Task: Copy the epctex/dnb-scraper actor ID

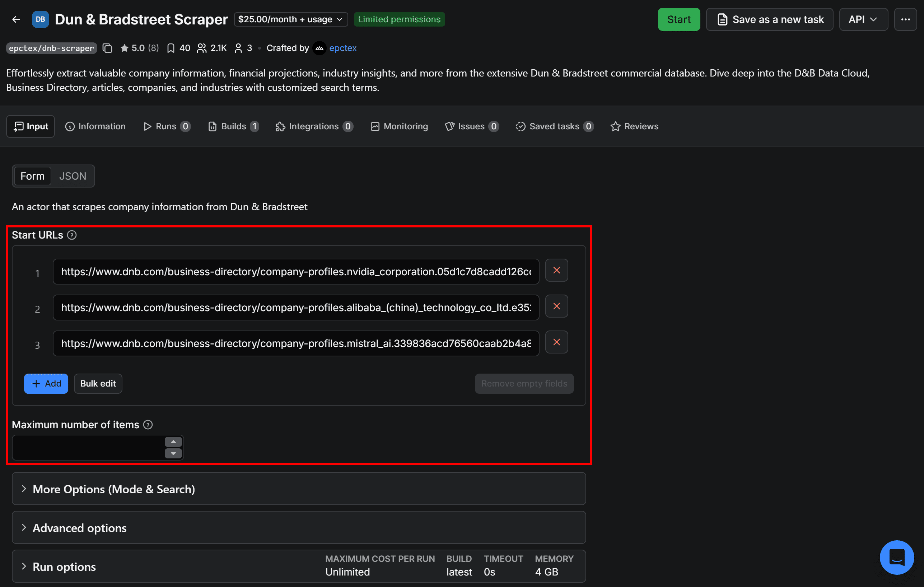Action: click(x=107, y=48)
